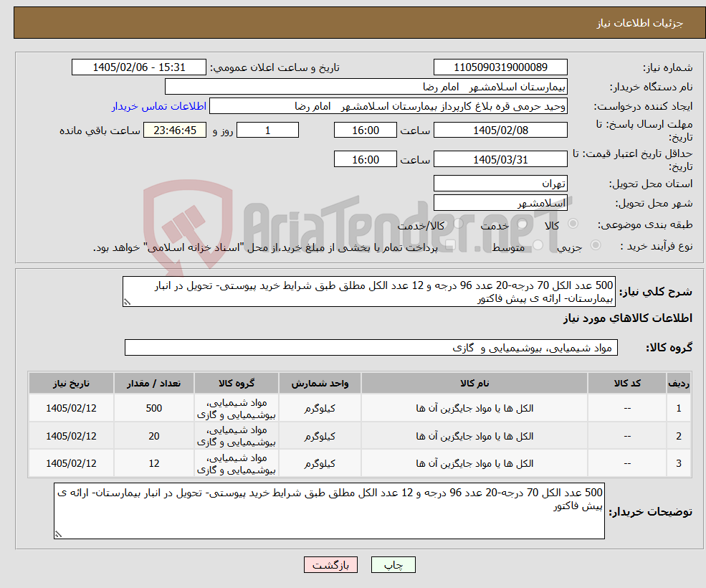The width and height of the screenshot is (706, 588).
Task: Click the تاریخ نیاز column header
Action: [x=71, y=383]
